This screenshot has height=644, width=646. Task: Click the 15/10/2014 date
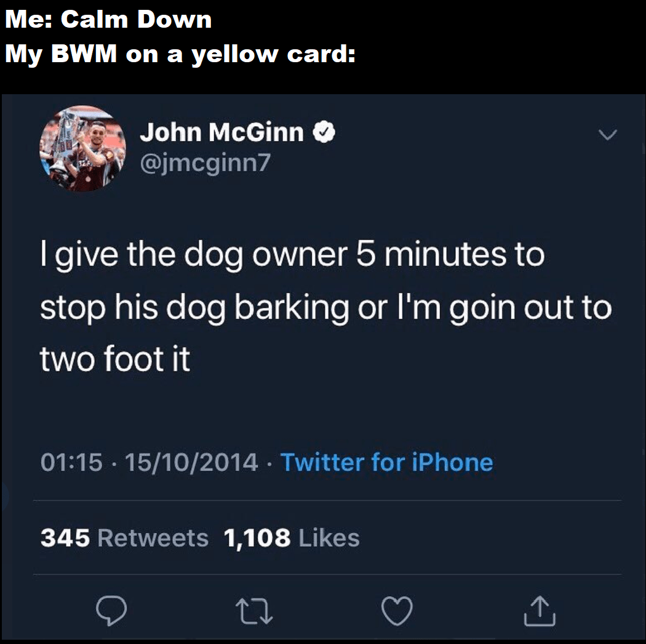(x=191, y=462)
